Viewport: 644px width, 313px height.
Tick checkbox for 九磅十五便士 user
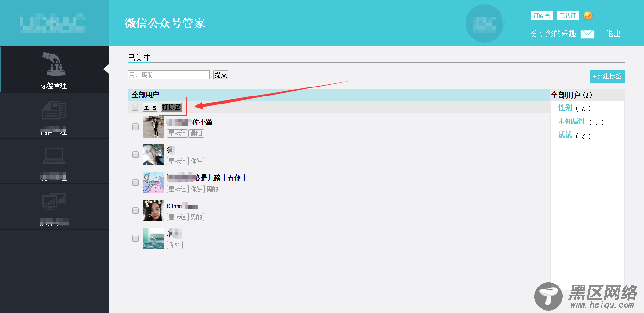pos(136,183)
